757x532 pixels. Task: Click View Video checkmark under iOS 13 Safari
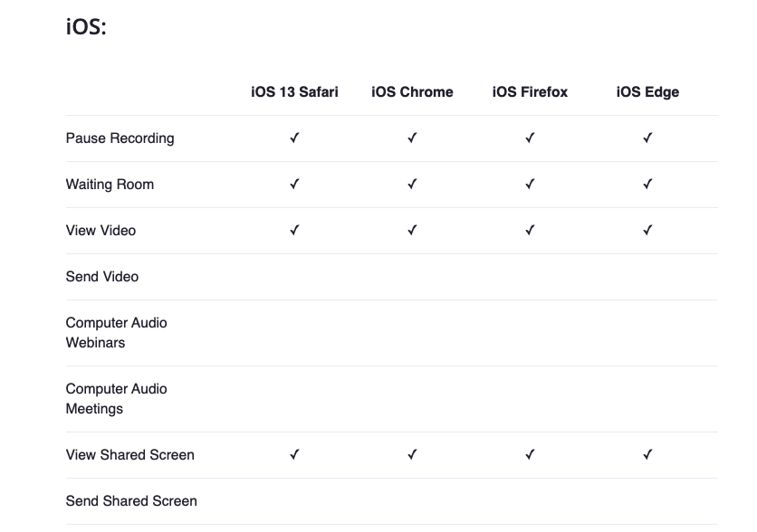294,231
